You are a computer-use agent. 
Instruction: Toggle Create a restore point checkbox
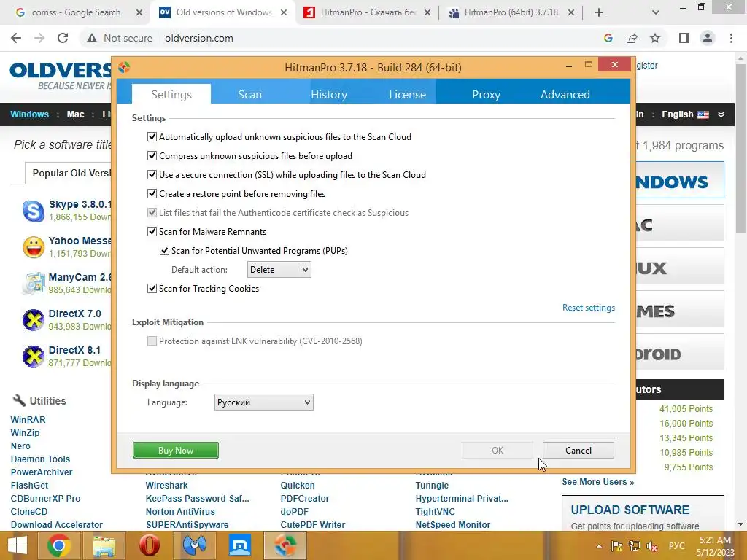pyautogui.click(x=152, y=194)
